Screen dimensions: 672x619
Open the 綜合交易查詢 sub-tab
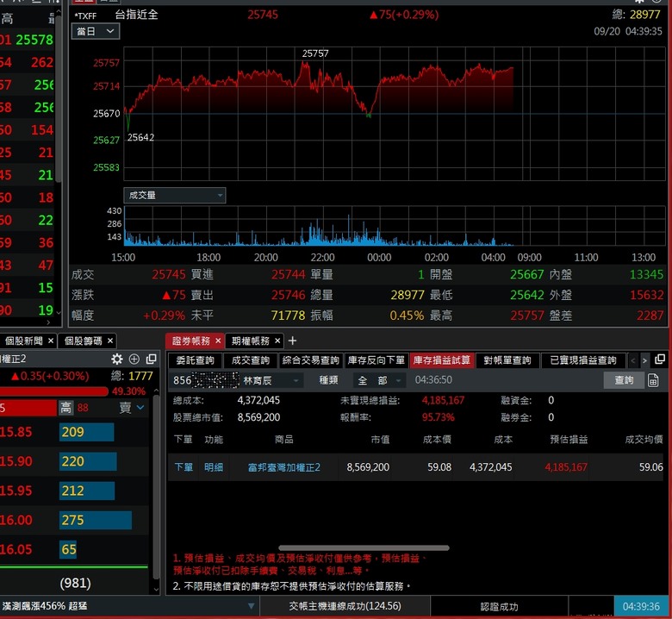pyautogui.click(x=310, y=360)
